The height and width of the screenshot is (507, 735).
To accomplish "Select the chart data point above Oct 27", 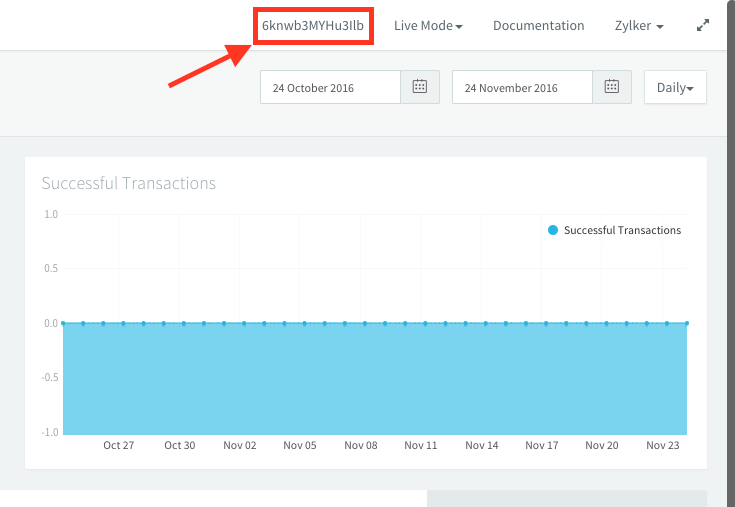I will pos(123,323).
